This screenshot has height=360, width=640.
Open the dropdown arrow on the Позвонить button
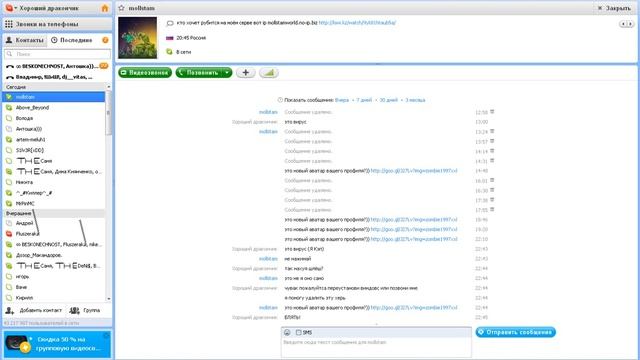227,73
